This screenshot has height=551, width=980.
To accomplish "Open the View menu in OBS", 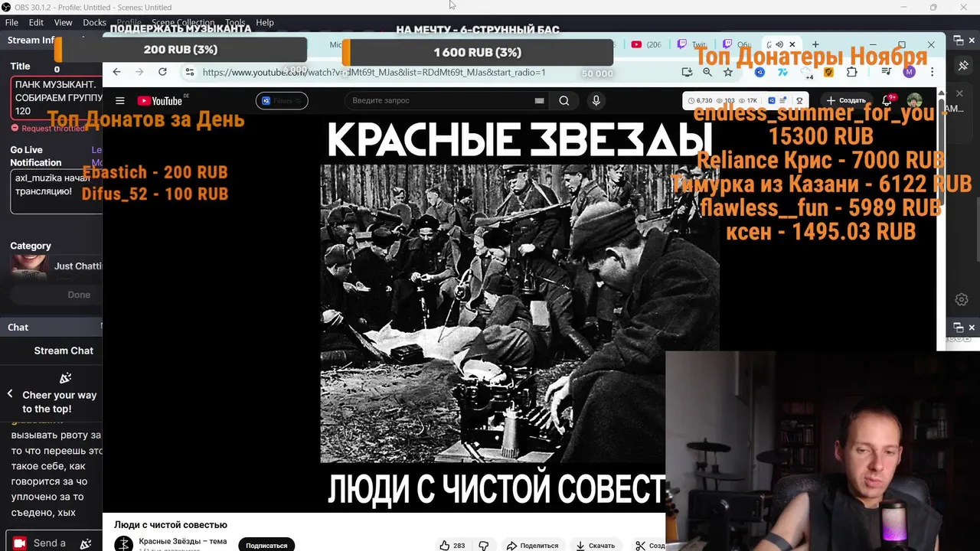I will [x=63, y=22].
